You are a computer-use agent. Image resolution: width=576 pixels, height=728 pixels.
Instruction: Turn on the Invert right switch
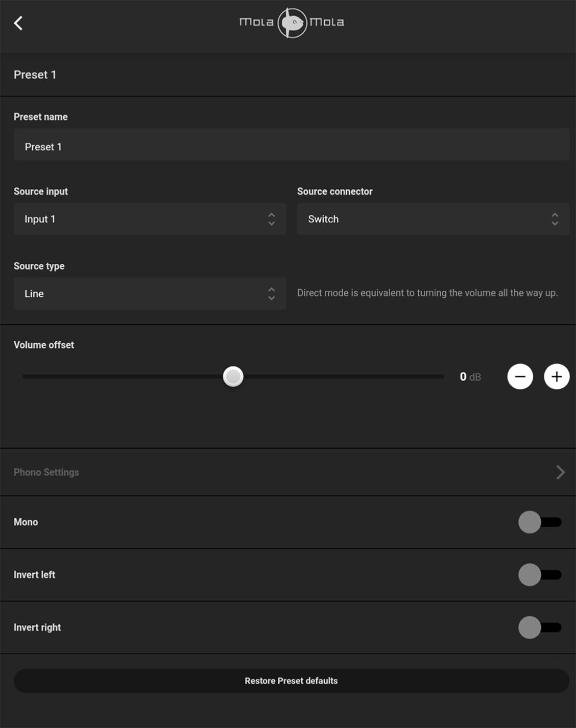point(539,628)
